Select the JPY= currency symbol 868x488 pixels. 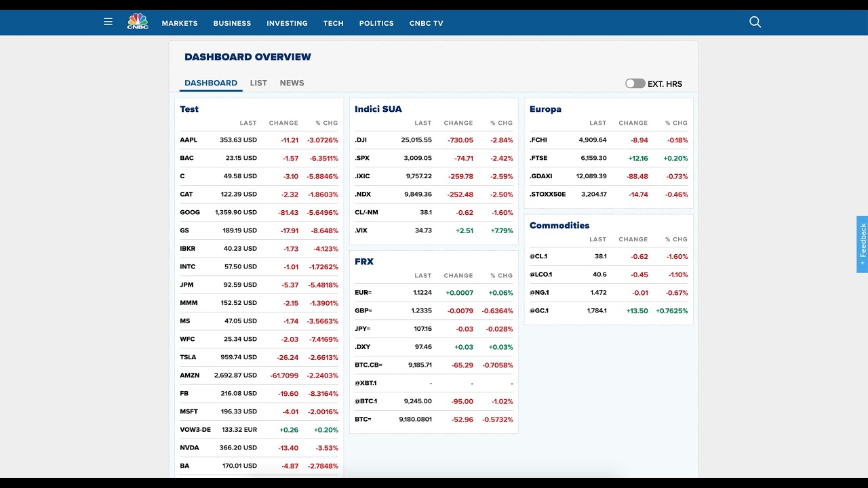[x=363, y=329]
